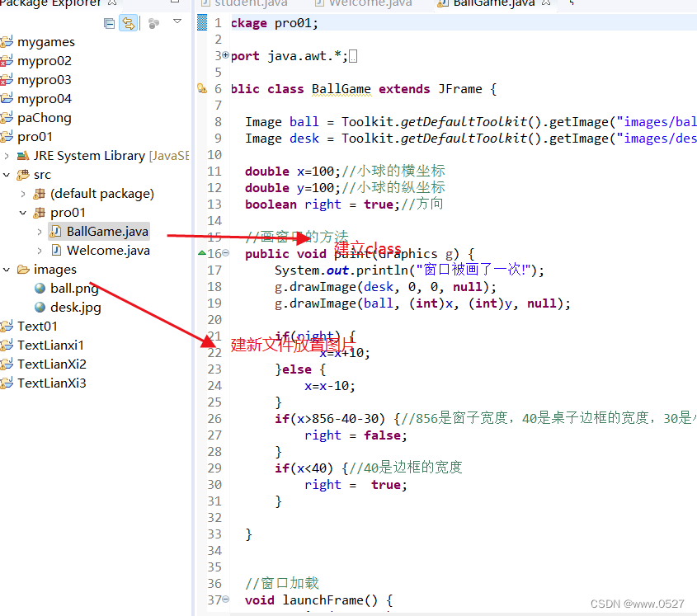Select desk.jpg in images folder
This screenshot has height=616, width=697.
76,308
